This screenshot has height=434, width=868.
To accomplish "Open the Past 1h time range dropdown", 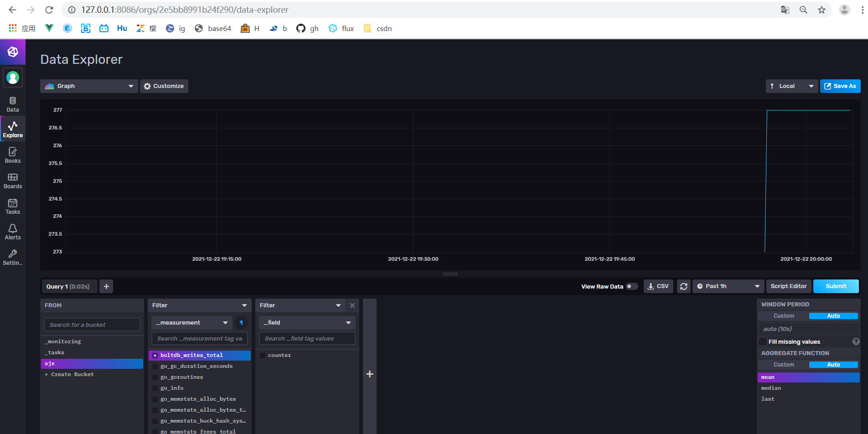I will [x=728, y=286].
